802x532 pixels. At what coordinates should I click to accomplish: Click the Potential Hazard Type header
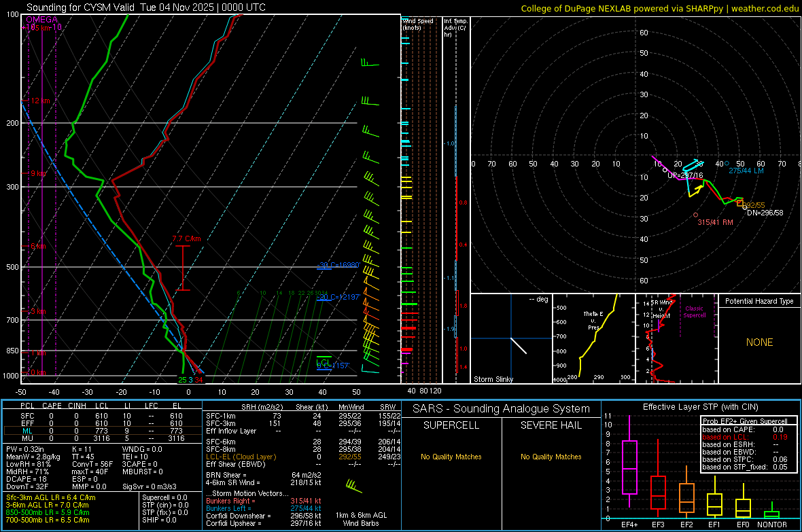click(759, 301)
